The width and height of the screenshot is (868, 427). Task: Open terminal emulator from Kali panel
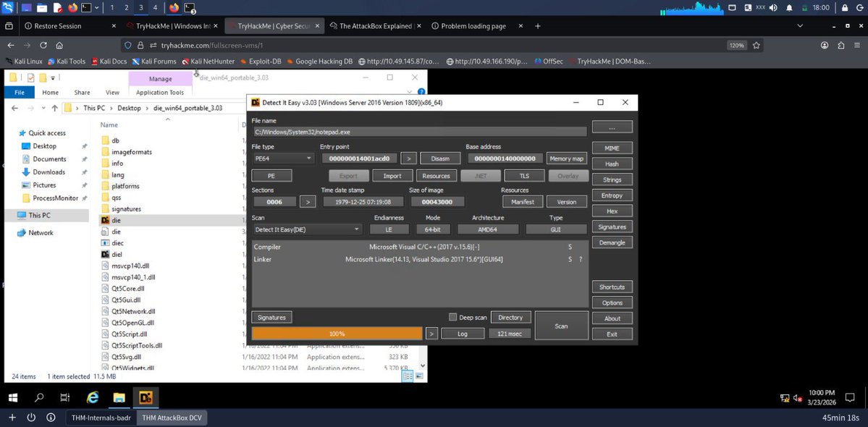[87, 8]
